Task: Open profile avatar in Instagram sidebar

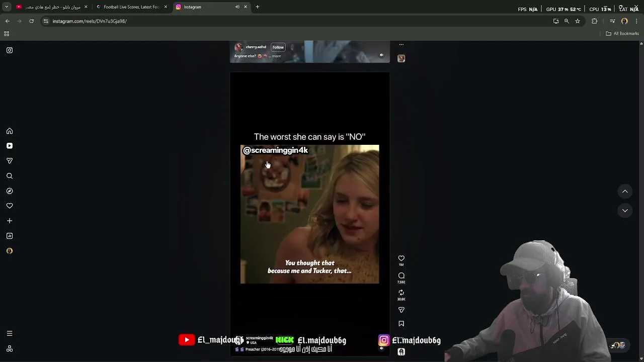Action: [10, 251]
